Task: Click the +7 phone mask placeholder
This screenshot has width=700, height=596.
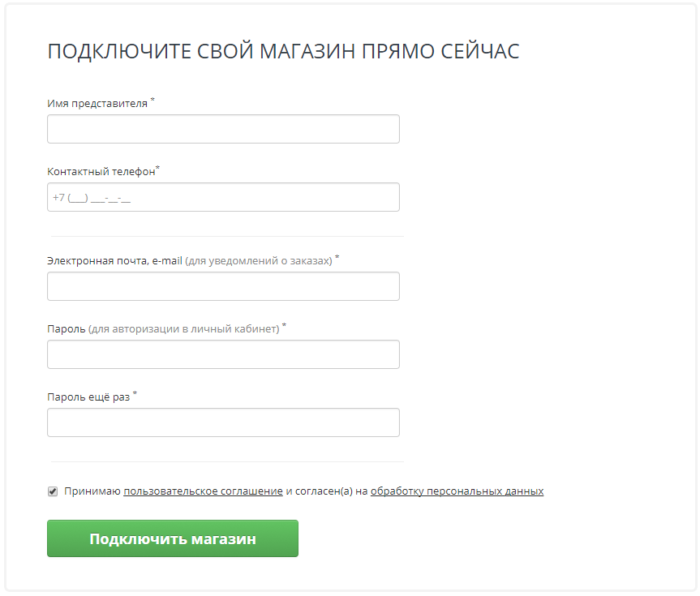Action: (92, 197)
